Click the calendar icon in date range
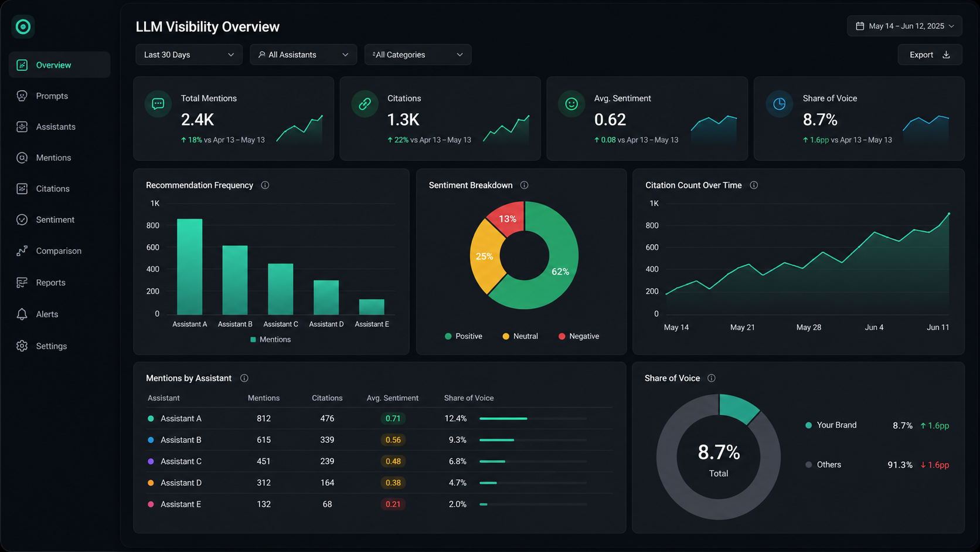980x552 pixels. [860, 26]
